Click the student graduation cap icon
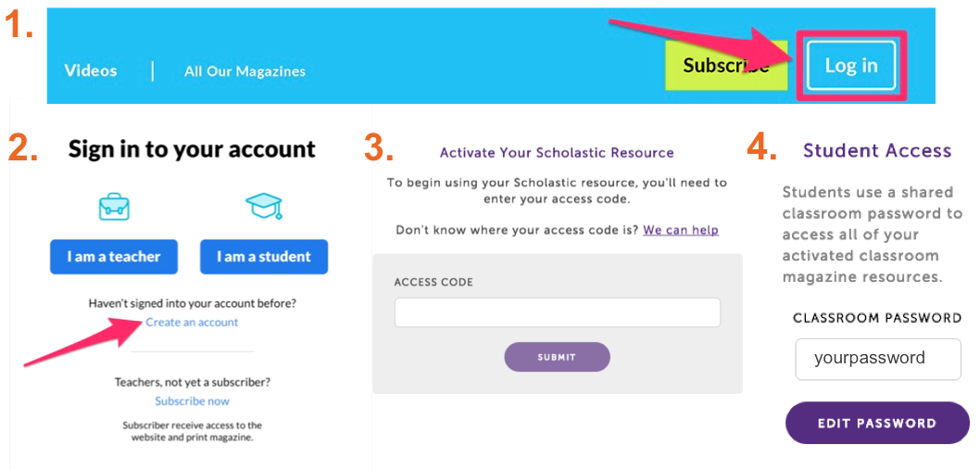Viewport: 980px width, 470px height. click(263, 206)
